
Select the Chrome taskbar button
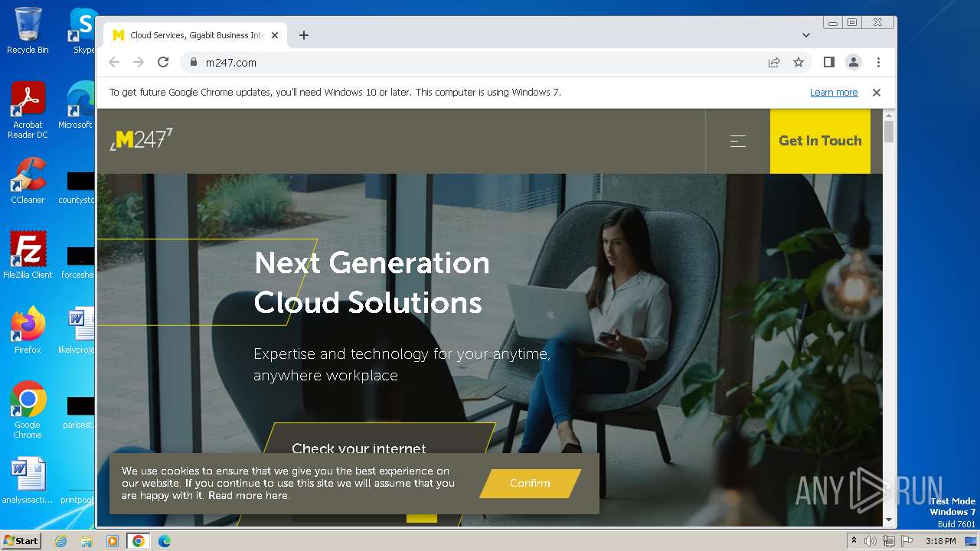tap(139, 541)
